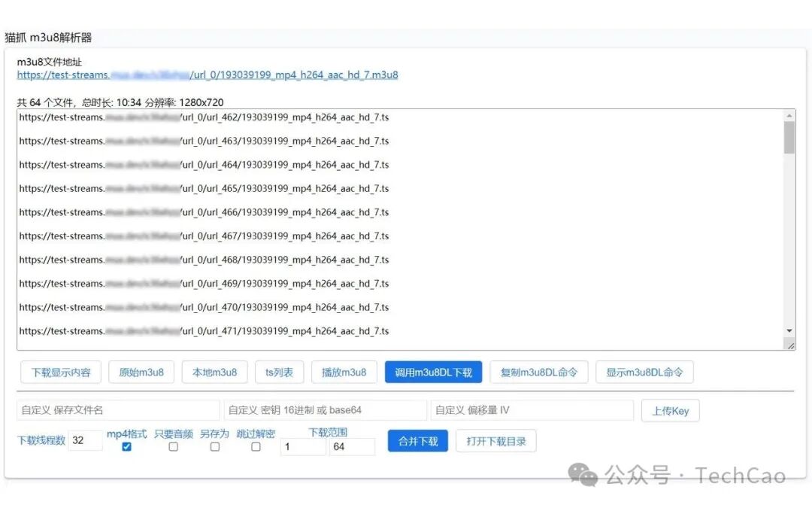Click the blue 调用m3u8DL下载 button
Viewport: 812px width, 508px height.
point(434,373)
